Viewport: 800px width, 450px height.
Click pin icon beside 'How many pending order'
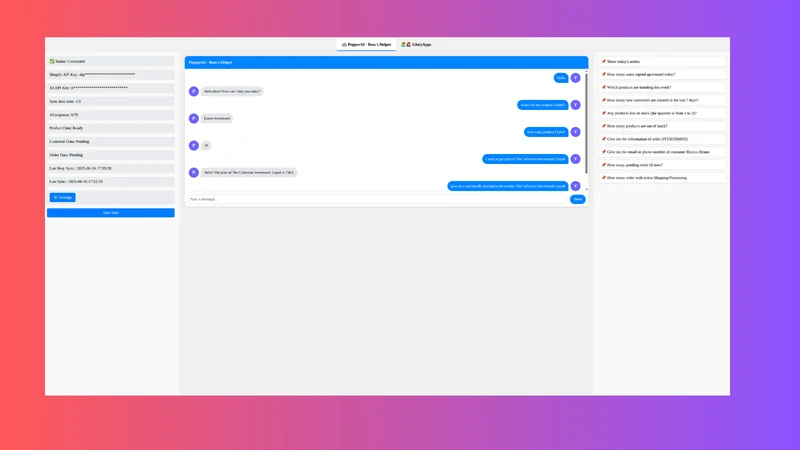(604, 165)
